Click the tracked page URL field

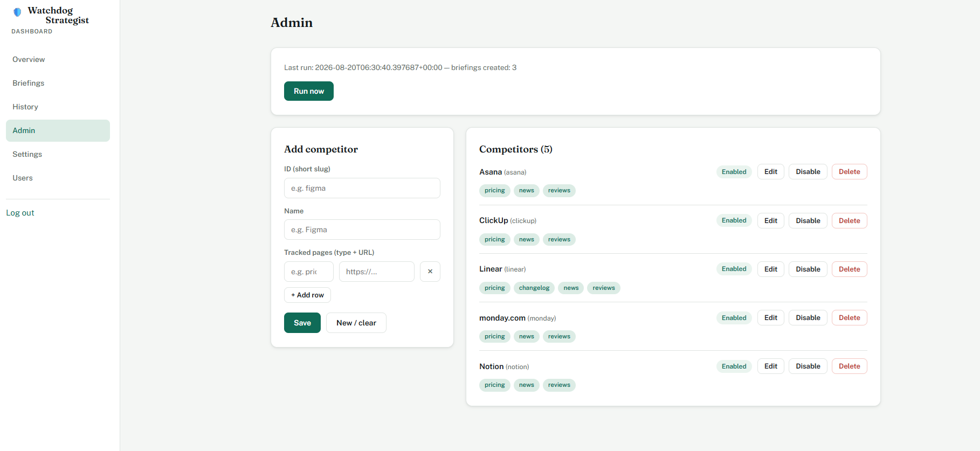coord(377,272)
